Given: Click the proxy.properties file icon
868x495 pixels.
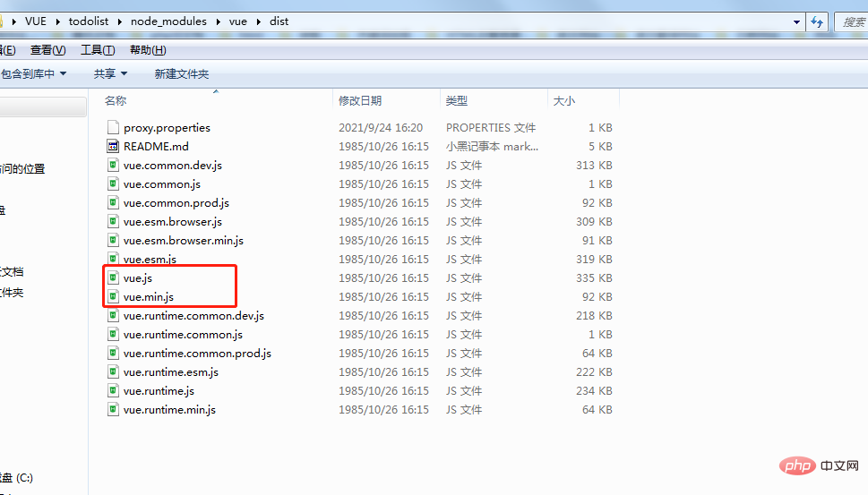Looking at the screenshot, I should pos(113,127).
